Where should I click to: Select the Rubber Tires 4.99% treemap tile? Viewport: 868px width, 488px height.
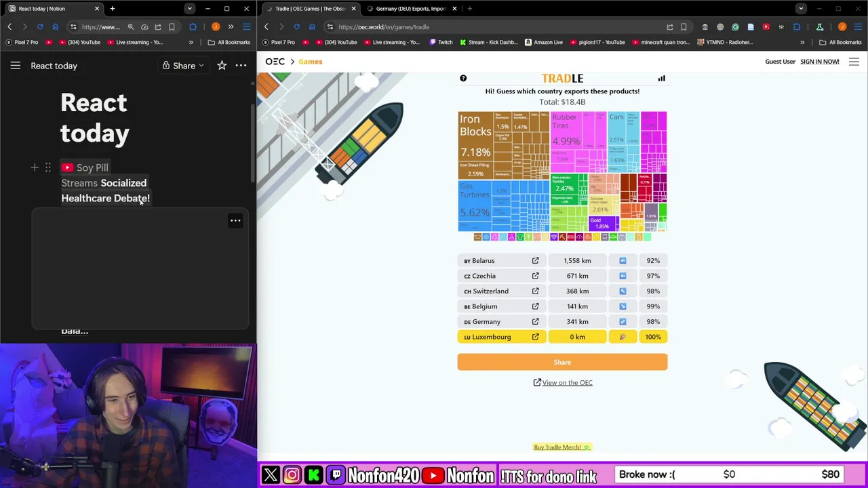[x=566, y=129]
